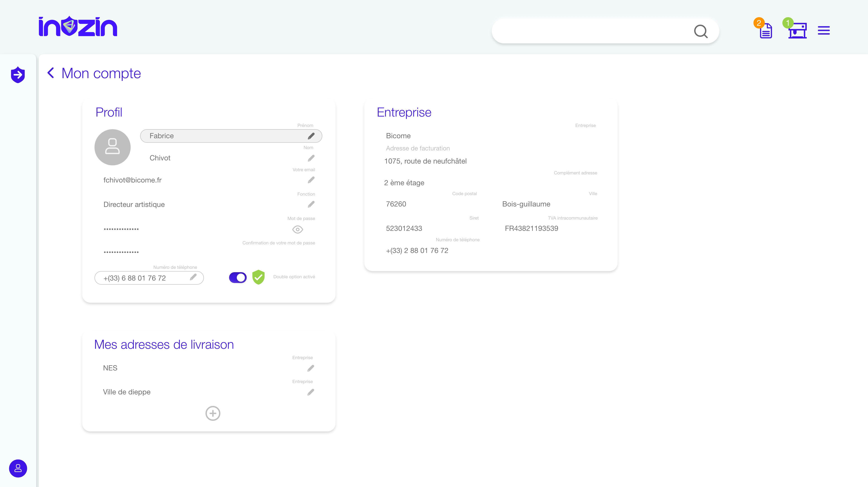
Task: Edit the Ville de dieppe address
Action: coord(311,392)
